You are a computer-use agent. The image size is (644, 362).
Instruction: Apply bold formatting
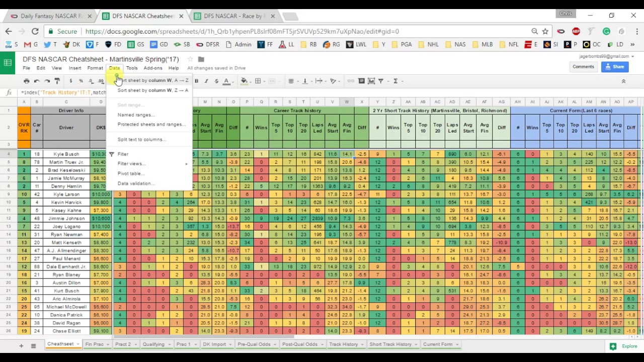click(196, 81)
